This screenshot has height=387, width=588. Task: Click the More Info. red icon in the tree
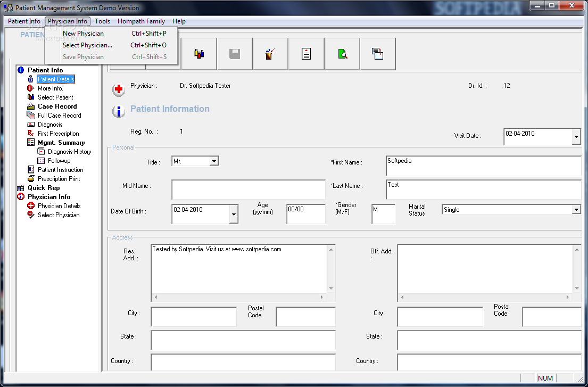pos(31,88)
